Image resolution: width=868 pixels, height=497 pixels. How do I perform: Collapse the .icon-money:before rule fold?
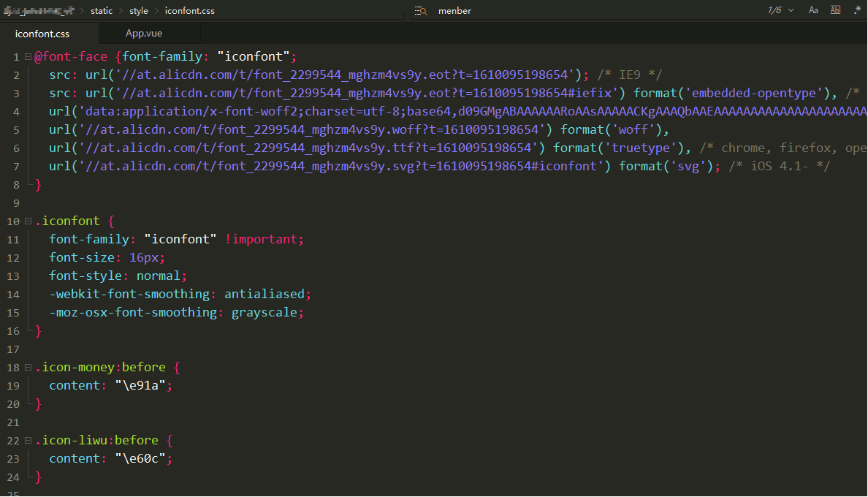pyautogui.click(x=28, y=367)
